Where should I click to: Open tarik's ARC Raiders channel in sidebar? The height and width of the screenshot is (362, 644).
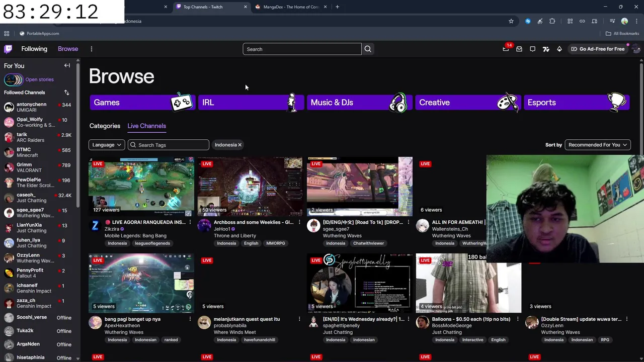coord(38,137)
